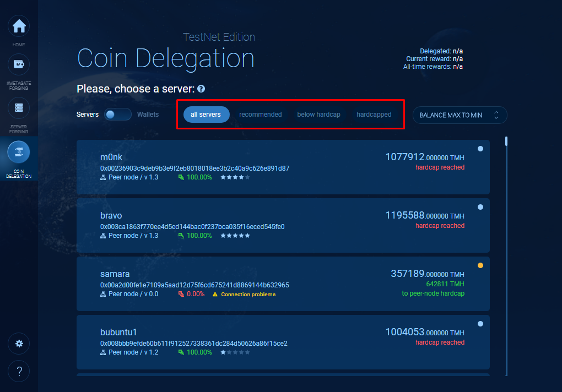Go to the Home icon in the sidebar
This screenshot has width=562, height=392.
pyautogui.click(x=19, y=26)
